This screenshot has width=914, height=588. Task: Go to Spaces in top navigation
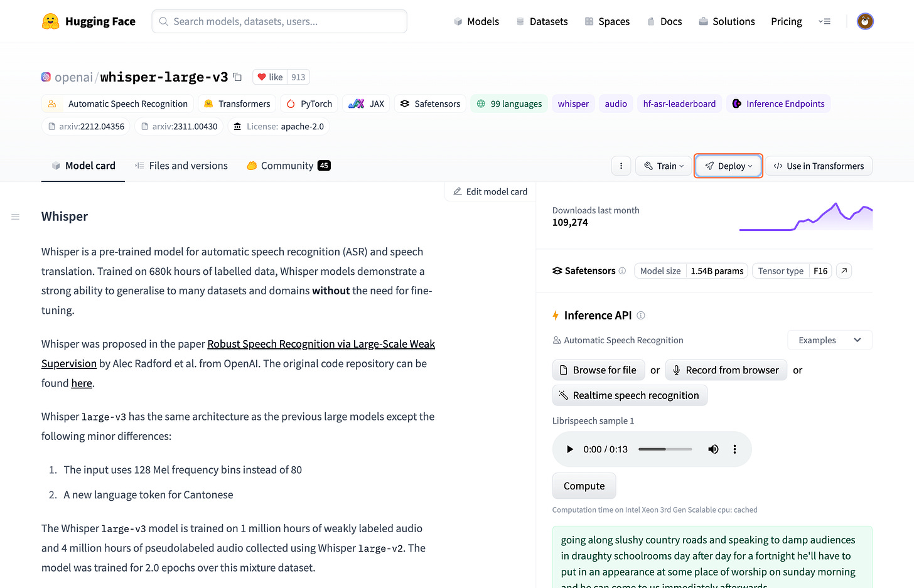[x=607, y=21]
